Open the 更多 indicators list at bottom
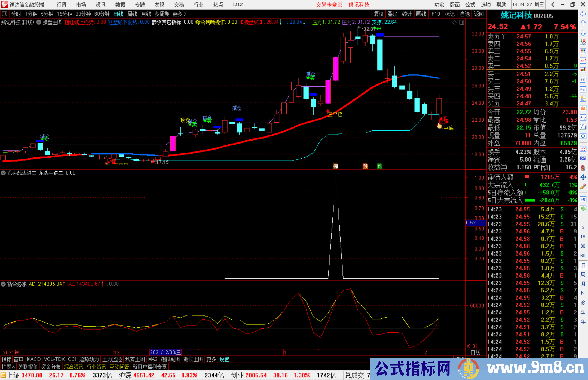588x380 pixels. pyautogui.click(x=211, y=359)
